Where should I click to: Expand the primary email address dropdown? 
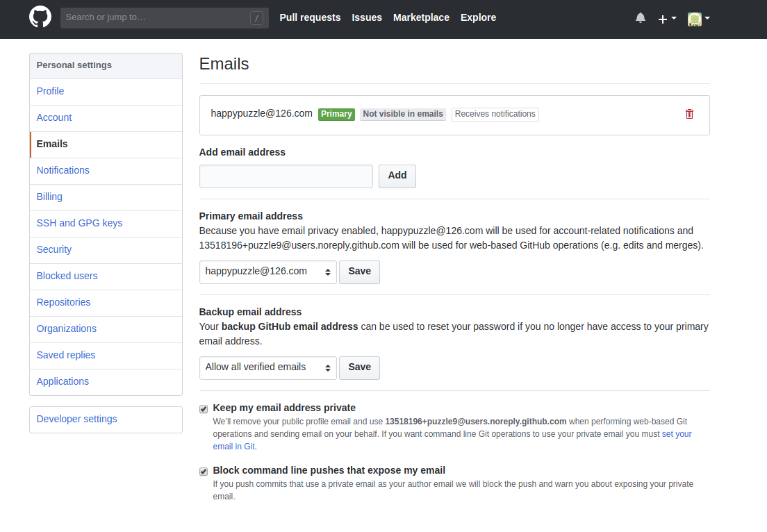point(267,272)
